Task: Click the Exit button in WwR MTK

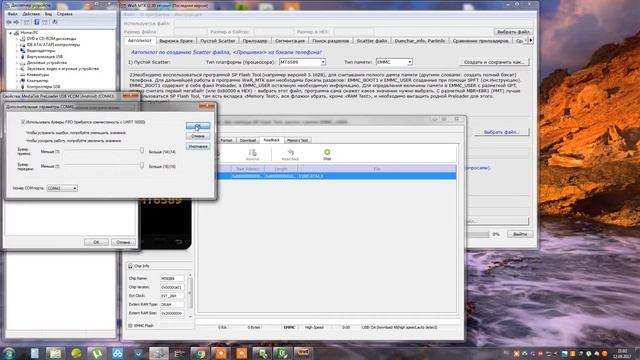Action: click(x=520, y=234)
